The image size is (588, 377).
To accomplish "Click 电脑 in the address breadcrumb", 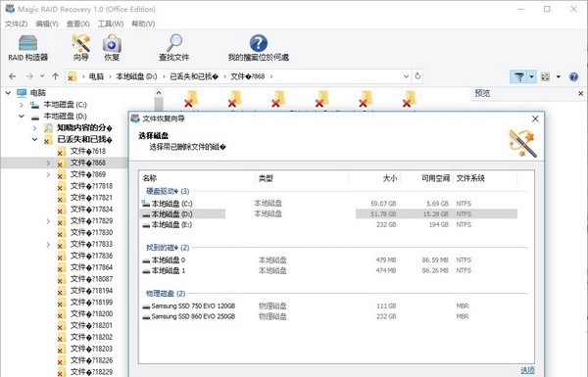I will [96, 76].
